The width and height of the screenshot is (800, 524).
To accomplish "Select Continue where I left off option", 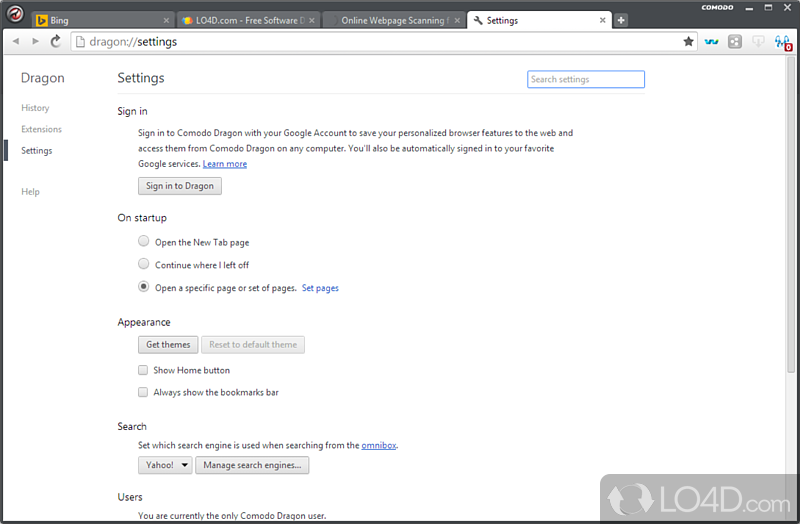I will pos(143,264).
